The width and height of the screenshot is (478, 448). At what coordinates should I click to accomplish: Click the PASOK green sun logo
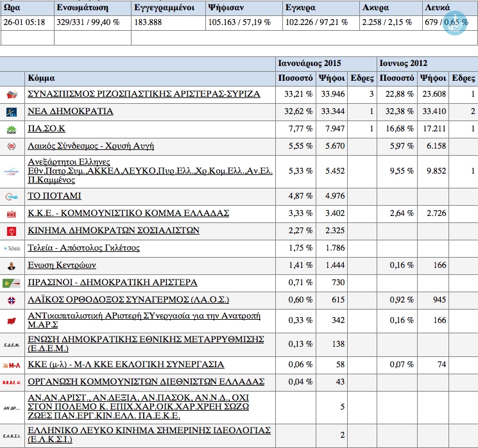[12, 129]
